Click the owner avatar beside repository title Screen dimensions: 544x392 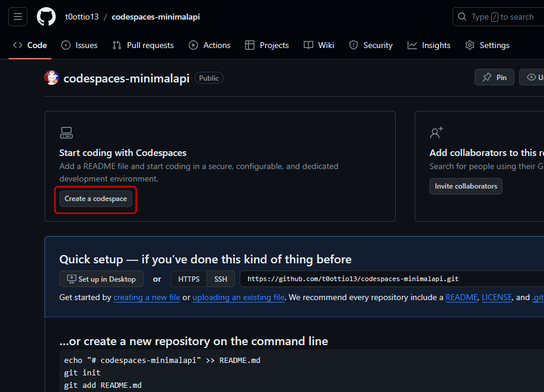[52, 78]
